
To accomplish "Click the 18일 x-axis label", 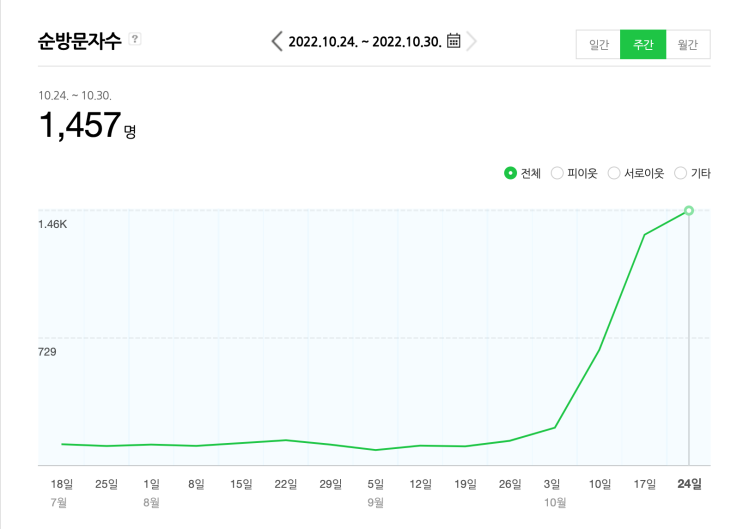I will 62,484.
